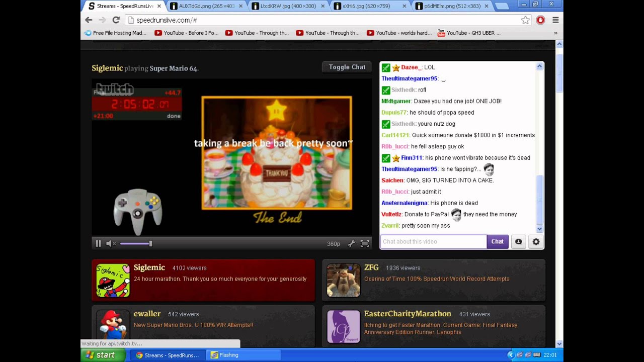The image size is (644, 362).
Task: Click Mfdtgamer username in chat
Action: [396, 101]
